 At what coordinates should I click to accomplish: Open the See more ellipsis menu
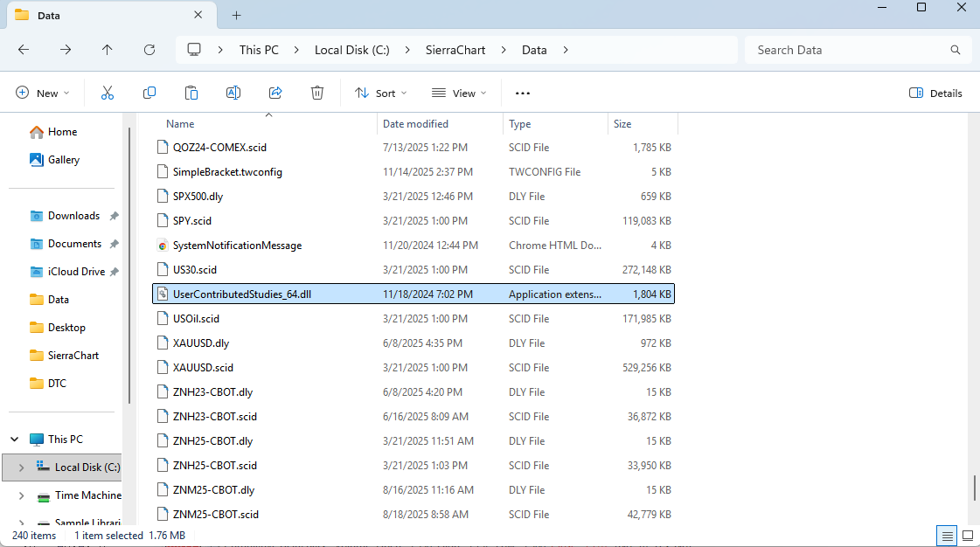pos(523,93)
